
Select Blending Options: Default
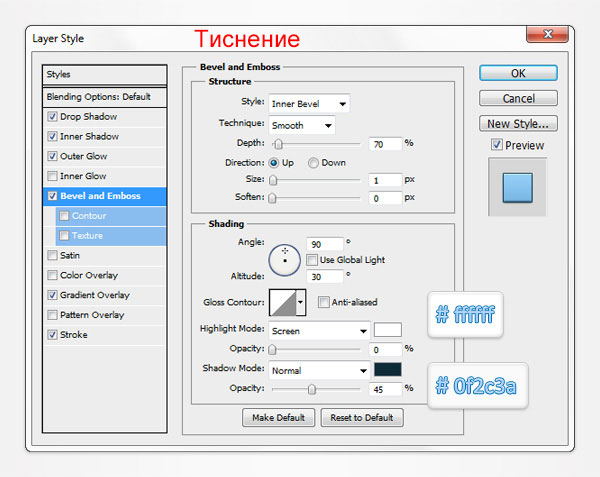(x=105, y=97)
